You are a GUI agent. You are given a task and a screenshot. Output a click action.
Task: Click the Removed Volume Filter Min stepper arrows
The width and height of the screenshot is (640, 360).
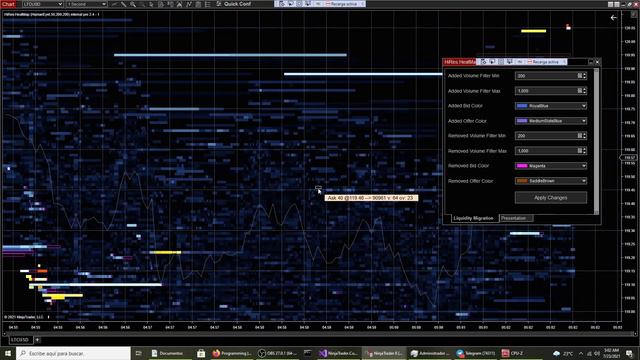(584, 136)
